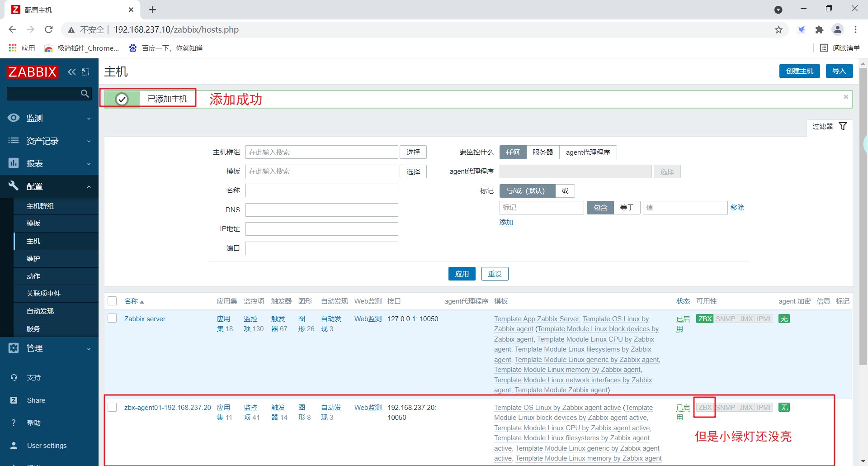Click the gear icon for 管理
This screenshot has width=868, height=466.
14,348
